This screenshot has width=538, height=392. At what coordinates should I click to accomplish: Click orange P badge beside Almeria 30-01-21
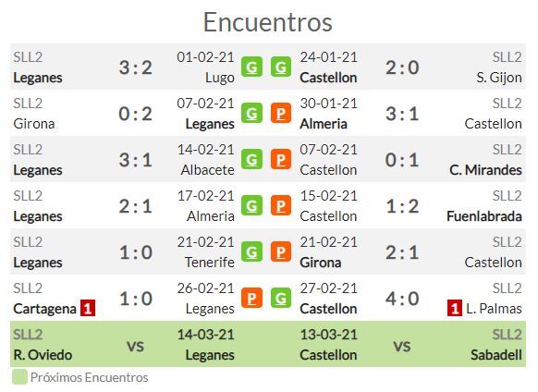pos(281,114)
